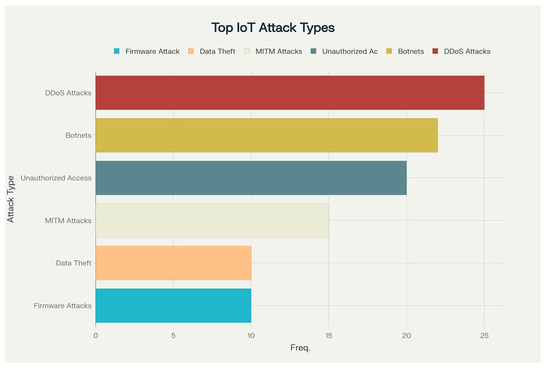The width and height of the screenshot is (550, 369).
Task: Toggle the DDoS Attacks legend label
Action: (x=467, y=51)
